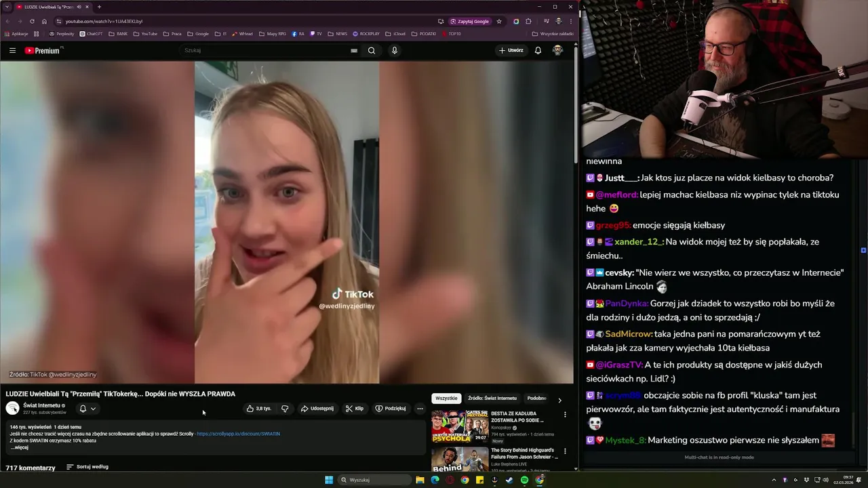
Task: Open Chrome extensions puzzle icon
Action: [x=528, y=21]
